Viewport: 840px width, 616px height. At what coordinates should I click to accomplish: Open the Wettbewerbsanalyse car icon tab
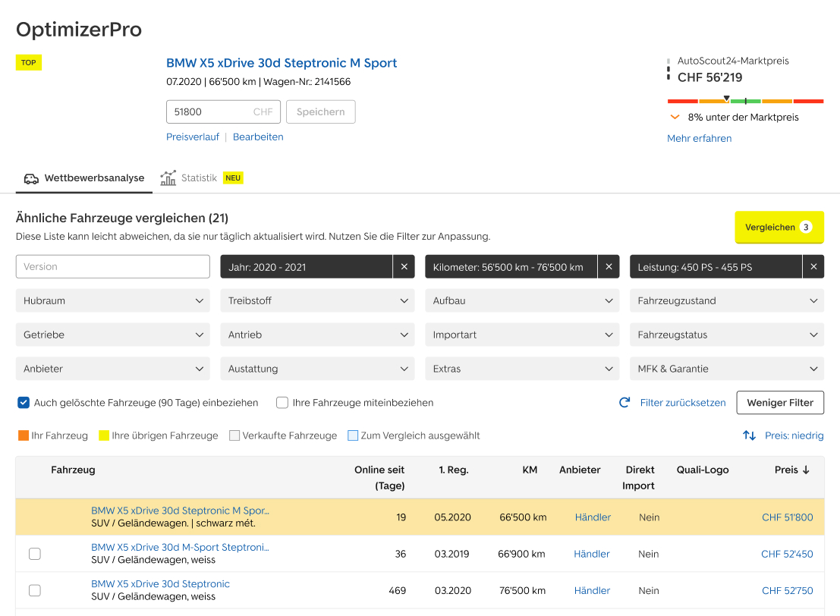31,178
